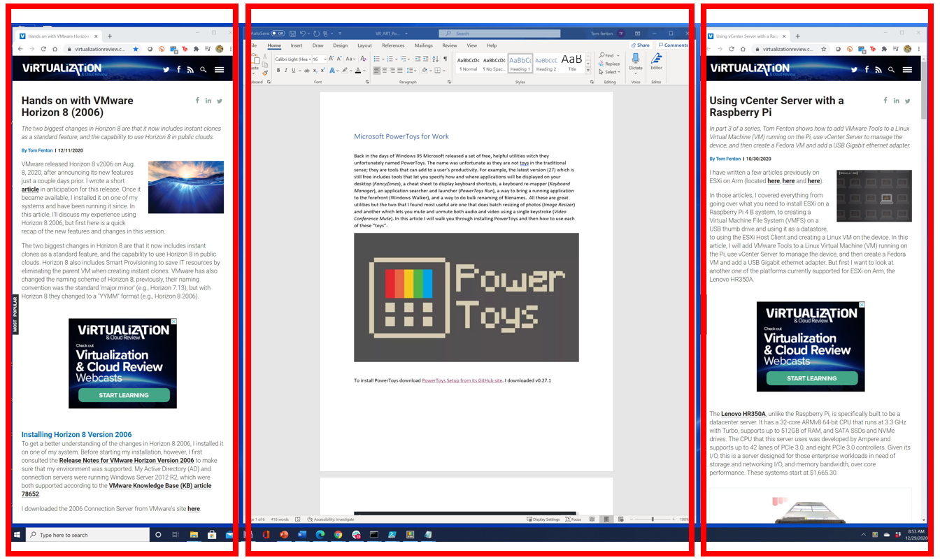This screenshot has height=560, width=940.
Task: Click the RSS icon in right site header
Action: [878, 69]
